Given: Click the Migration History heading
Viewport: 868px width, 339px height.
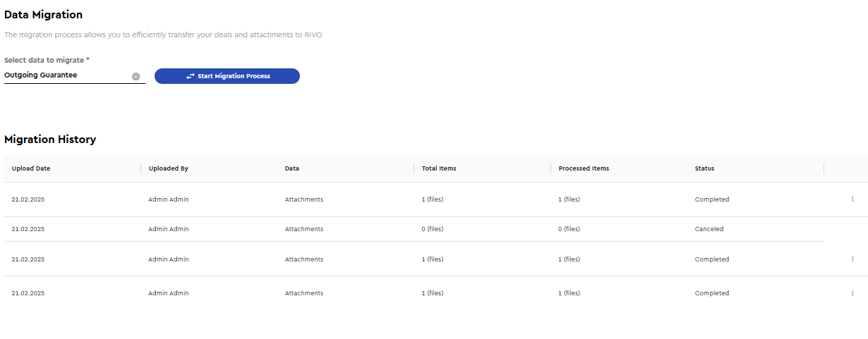Looking at the screenshot, I should click(x=50, y=140).
